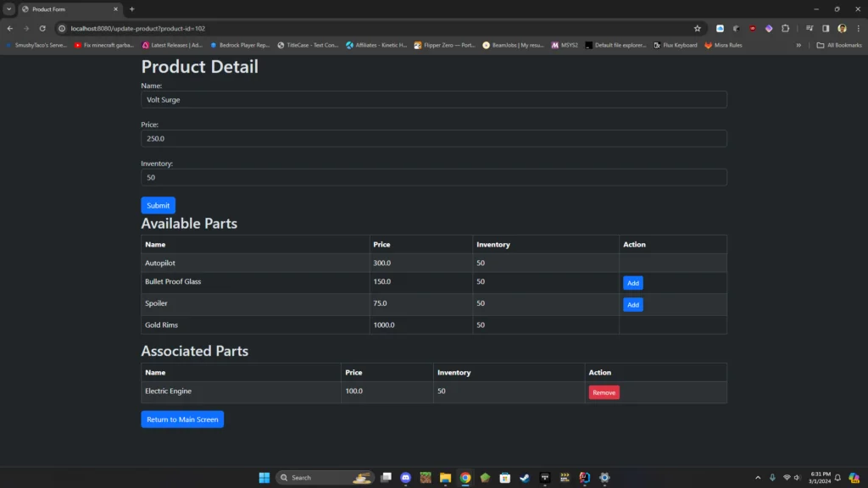The height and width of the screenshot is (488, 868).
Task: Click the address bar URL
Action: (x=138, y=28)
